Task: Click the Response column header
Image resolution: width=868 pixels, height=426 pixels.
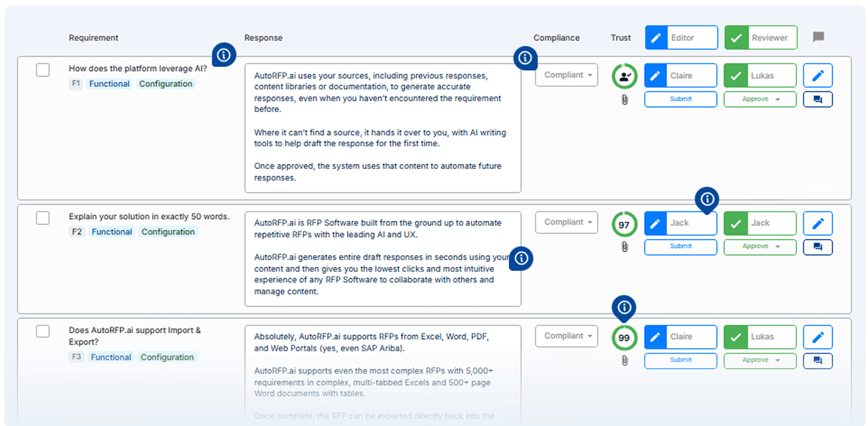Action: [263, 38]
